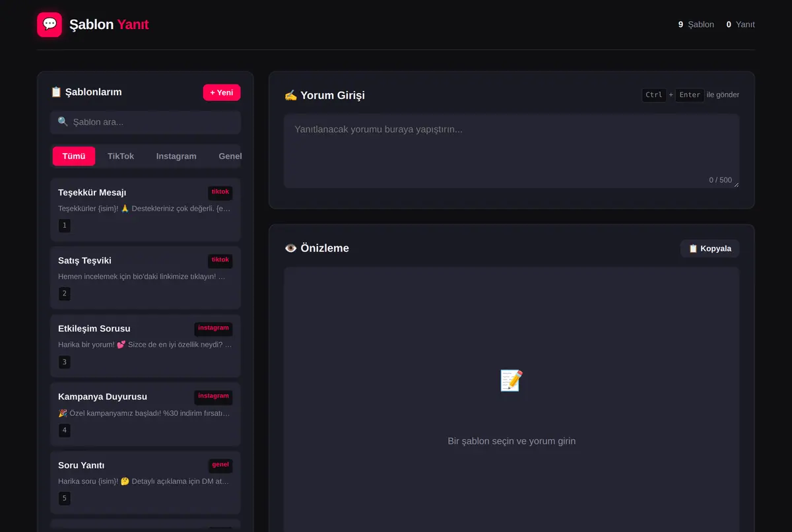Click shortcut number 3 on Etkileşim Sorusu
792x532 pixels.
[64, 362]
